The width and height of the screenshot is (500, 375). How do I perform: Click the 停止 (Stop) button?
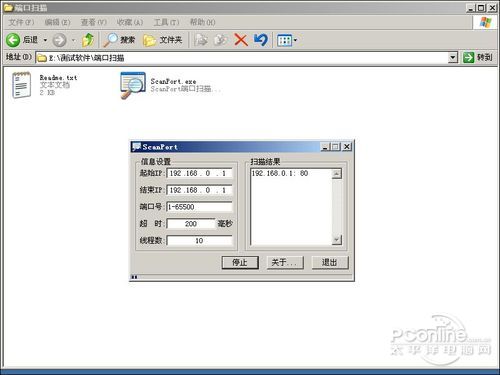(240, 262)
